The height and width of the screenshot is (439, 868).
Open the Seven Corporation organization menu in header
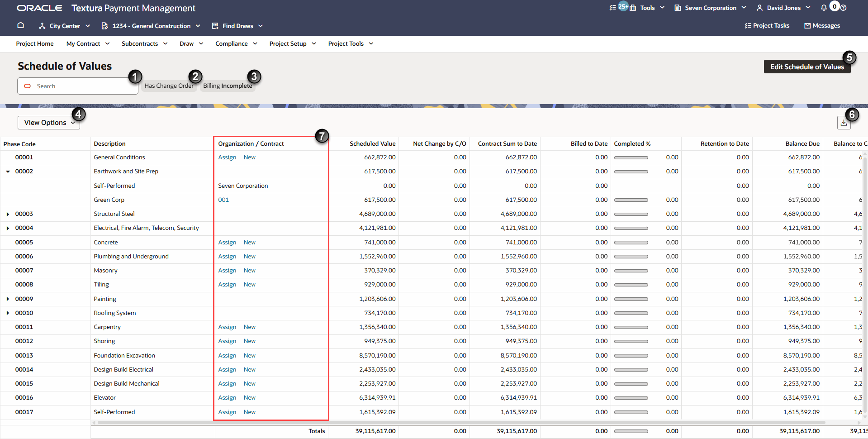coord(710,8)
